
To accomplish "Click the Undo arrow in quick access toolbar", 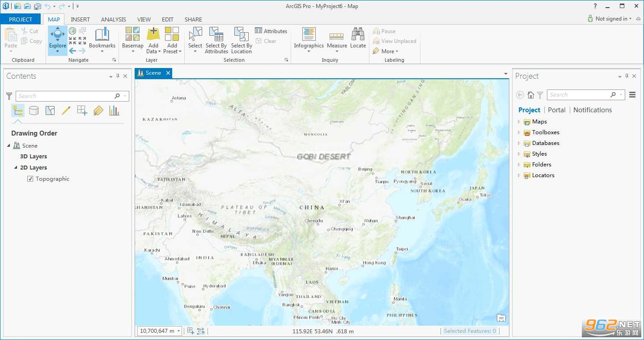I will coord(47,6).
